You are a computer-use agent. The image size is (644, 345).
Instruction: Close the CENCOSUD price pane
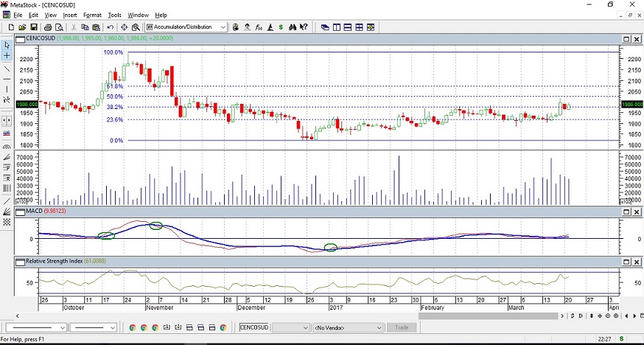click(637, 39)
